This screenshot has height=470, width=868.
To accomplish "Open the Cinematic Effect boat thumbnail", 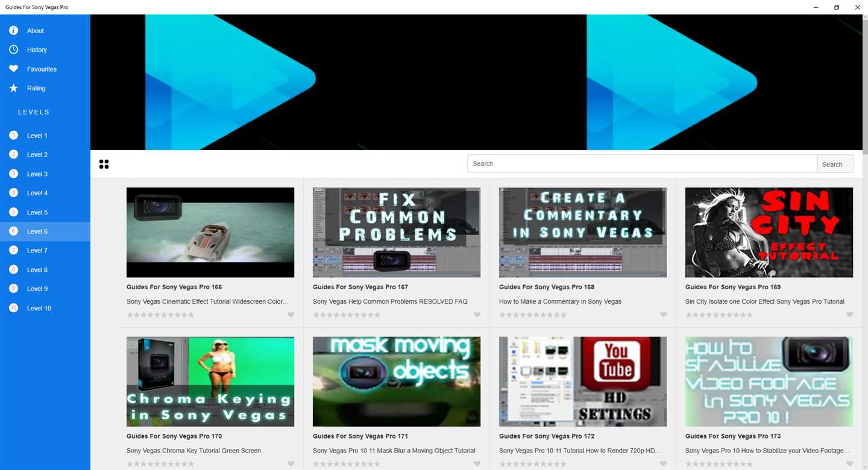I will [x=210, y=232].
